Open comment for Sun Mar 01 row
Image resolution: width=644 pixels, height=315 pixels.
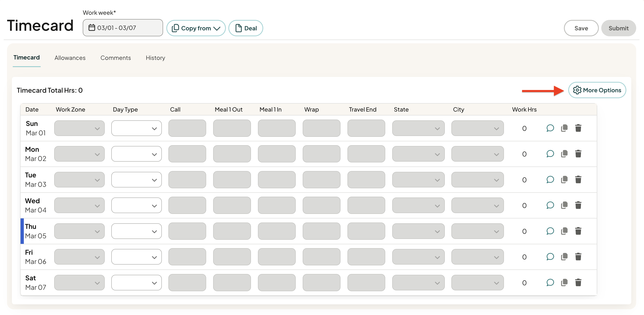click(x=550, y=128)
